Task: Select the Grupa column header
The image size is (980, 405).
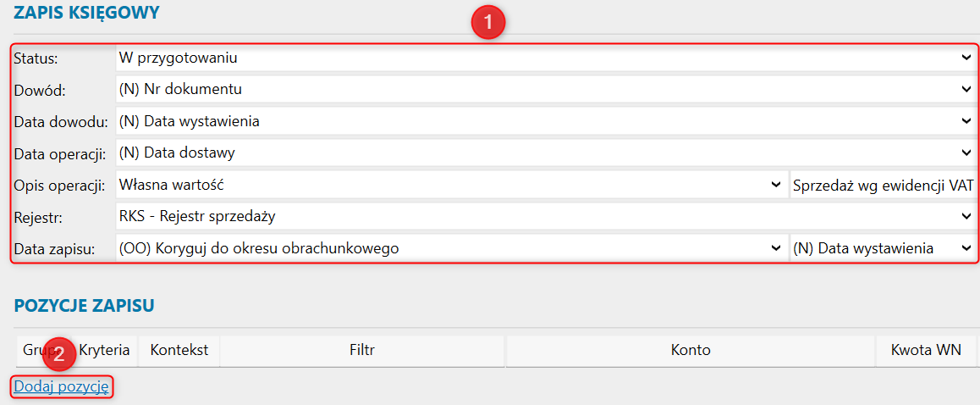Action: point(30,350)
